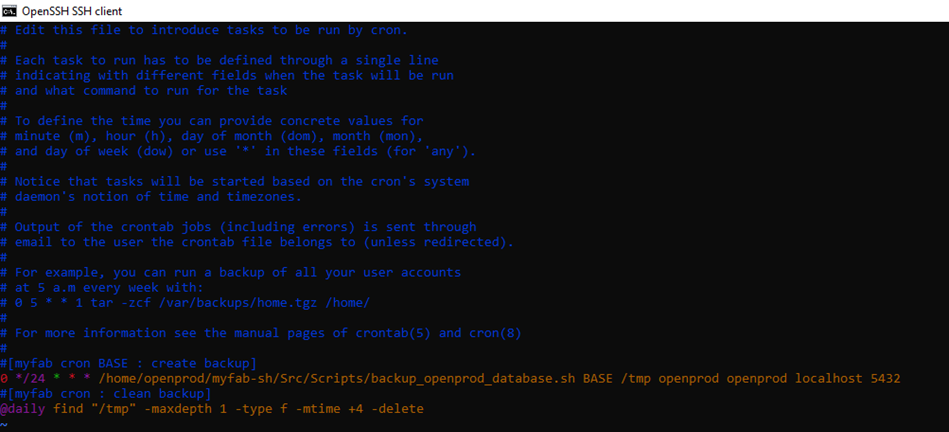949x432 pixels.
Task: Click the @daily keyword in last cron job
Action: click(22, 409)
